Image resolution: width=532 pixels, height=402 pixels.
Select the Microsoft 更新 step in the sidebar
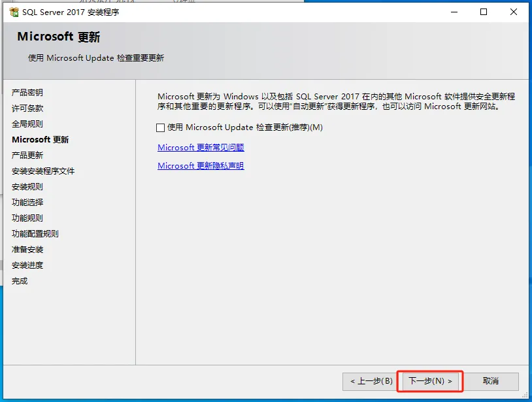coord(40,139)
